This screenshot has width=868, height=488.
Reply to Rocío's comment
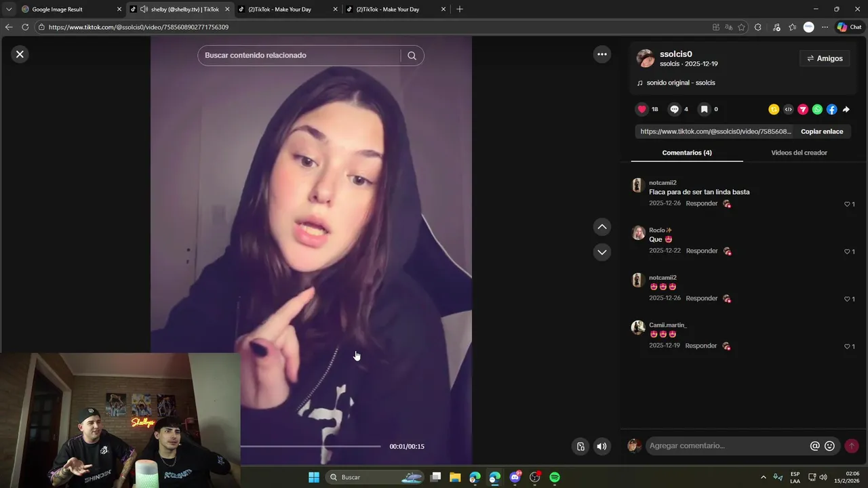[x=701, y=251]
